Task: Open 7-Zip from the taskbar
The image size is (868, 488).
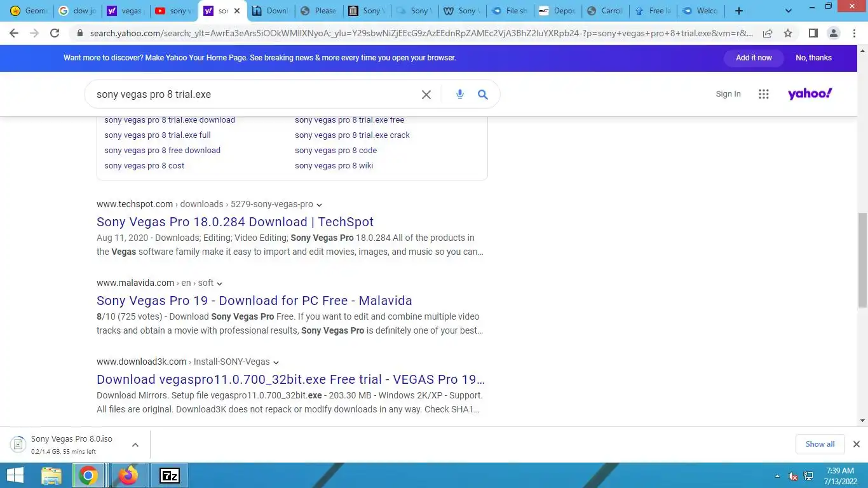Action: (170, 475)
